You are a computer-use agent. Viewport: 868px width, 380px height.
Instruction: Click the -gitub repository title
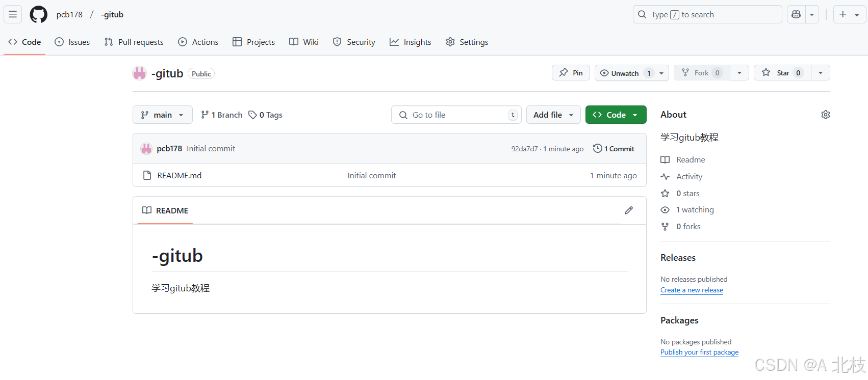pyautogui.click(x=167, y=73)
